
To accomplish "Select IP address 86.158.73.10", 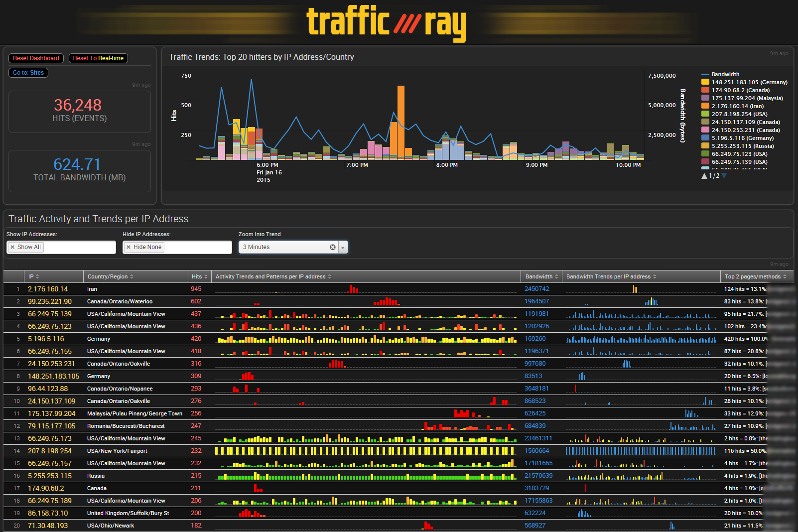I will click(48, 513).
